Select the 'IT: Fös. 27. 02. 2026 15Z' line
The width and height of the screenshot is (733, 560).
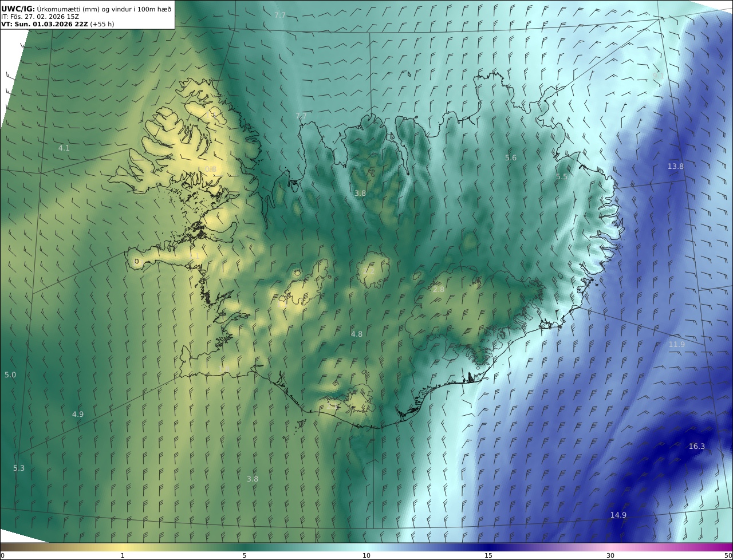click(40, 17)
